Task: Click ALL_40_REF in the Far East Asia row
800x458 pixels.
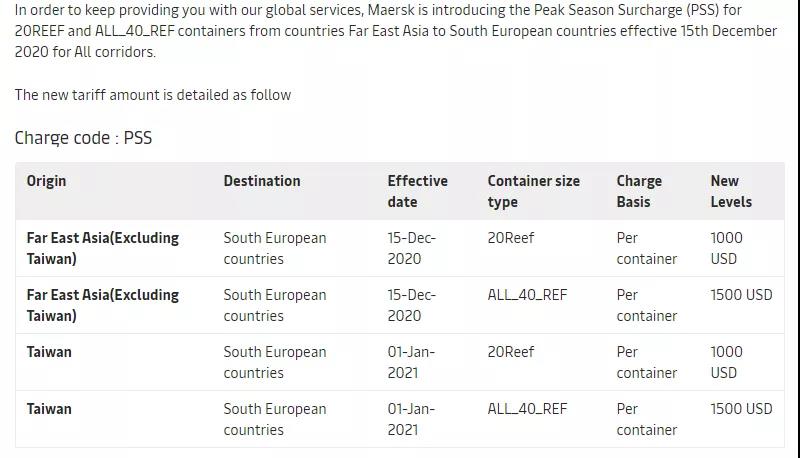Action: tap(527, 295)
